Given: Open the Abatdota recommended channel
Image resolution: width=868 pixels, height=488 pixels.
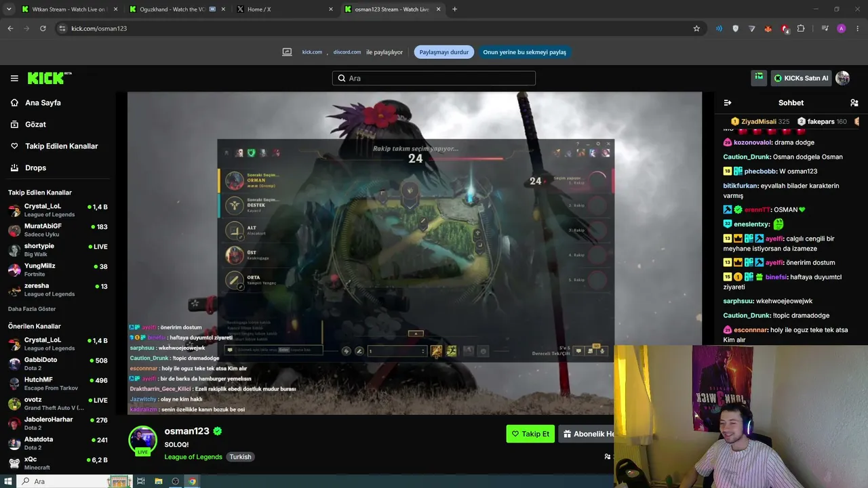Looking at the screenshot, I should pos(58,443).
